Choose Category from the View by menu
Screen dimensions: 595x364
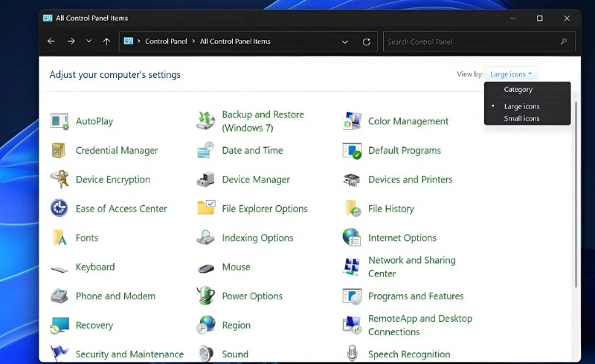[518, 89]
